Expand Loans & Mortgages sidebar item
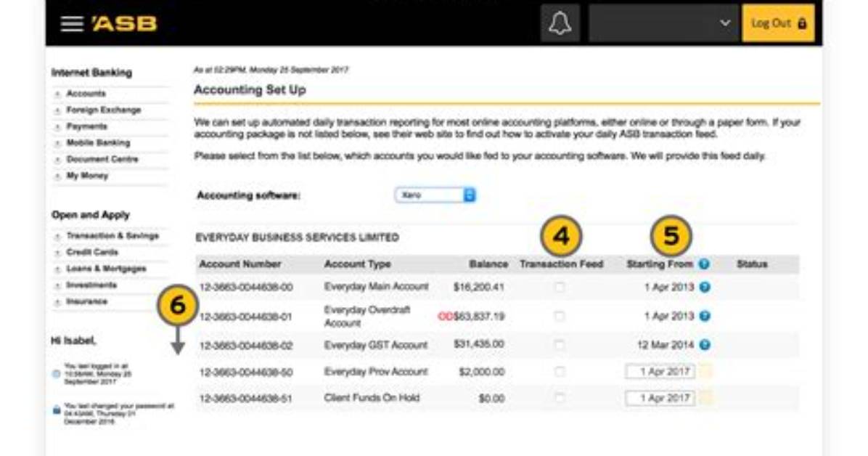Viewport: 868px width, 456px height. coord(106,269)
